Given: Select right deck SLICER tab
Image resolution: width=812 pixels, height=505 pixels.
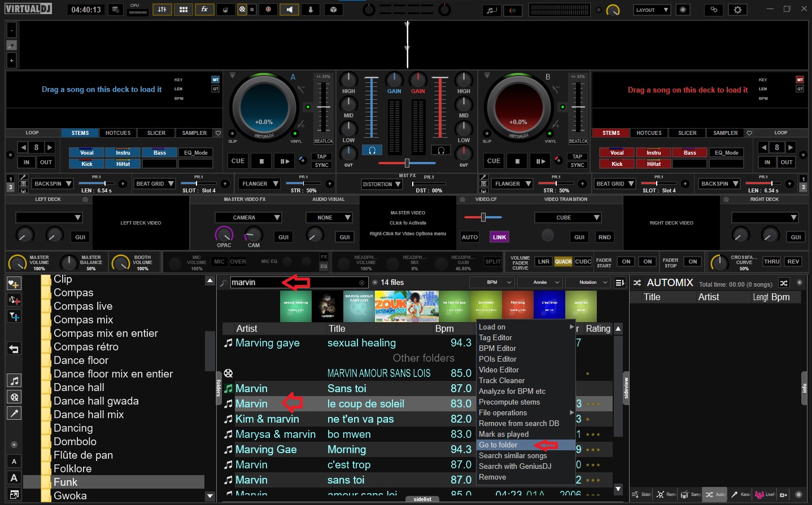Looking at the screenshot, I should click(x=687, y=133).
